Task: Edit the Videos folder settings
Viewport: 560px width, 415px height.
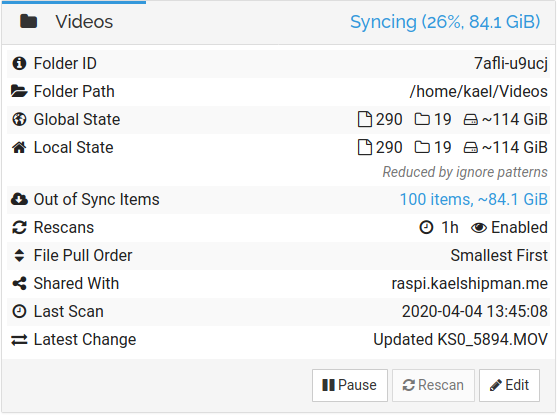Action: tap(509, 385)
